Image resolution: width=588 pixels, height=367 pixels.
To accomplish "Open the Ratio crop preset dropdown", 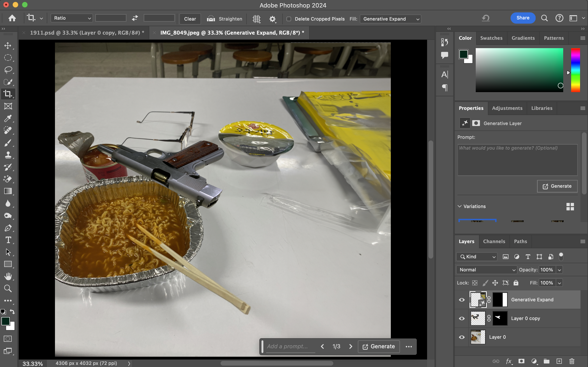I will (72, 18).
